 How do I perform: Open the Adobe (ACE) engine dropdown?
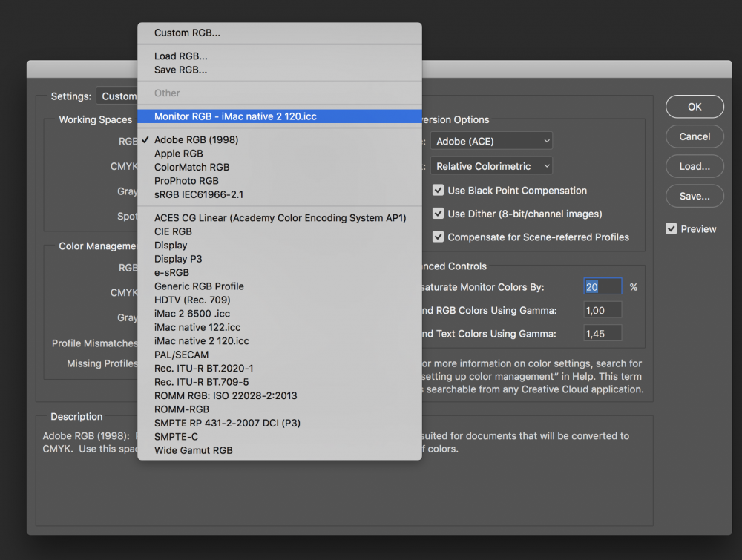(x=491, y=141)
